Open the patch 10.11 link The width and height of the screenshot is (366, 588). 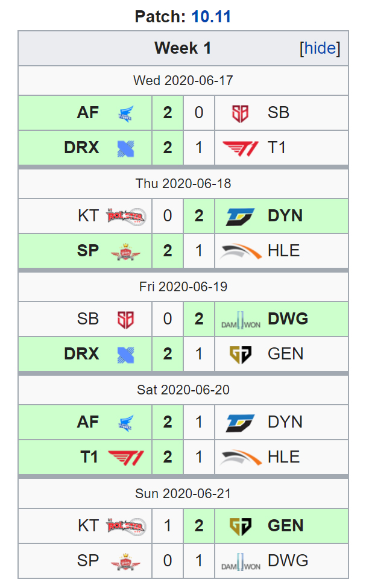pos(211,16)
